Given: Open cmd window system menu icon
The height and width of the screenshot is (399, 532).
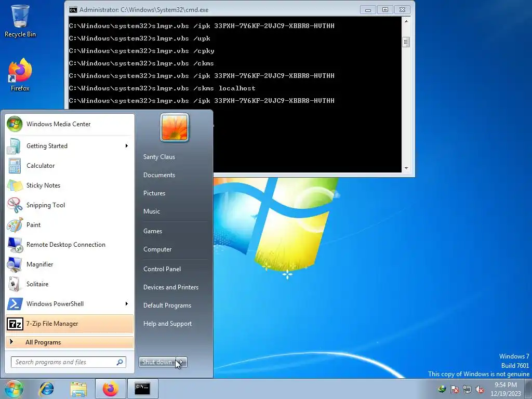Looking at the screenshot, I should tap(73, 10).
